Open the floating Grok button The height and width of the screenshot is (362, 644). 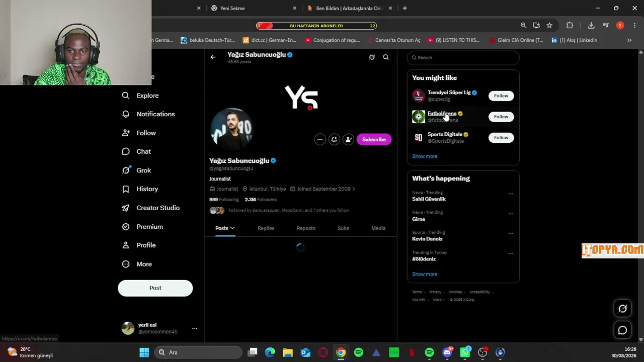(622, 309)
